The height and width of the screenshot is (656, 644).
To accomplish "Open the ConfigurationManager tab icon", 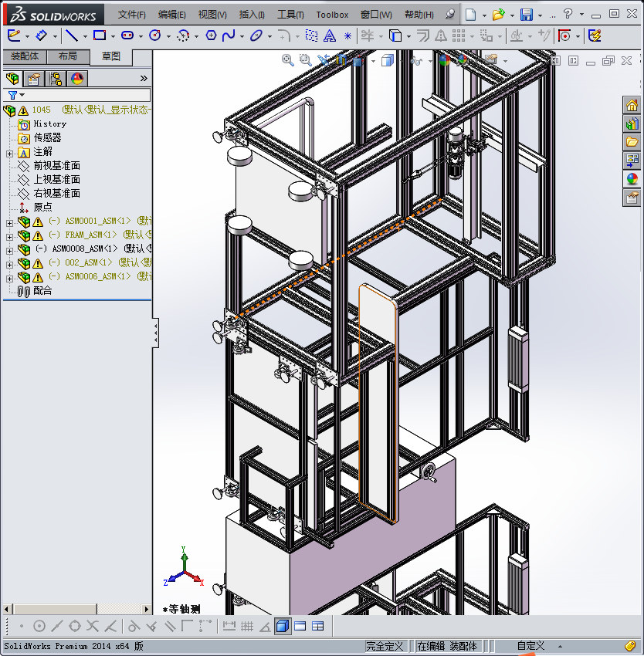I will [56, 78].
